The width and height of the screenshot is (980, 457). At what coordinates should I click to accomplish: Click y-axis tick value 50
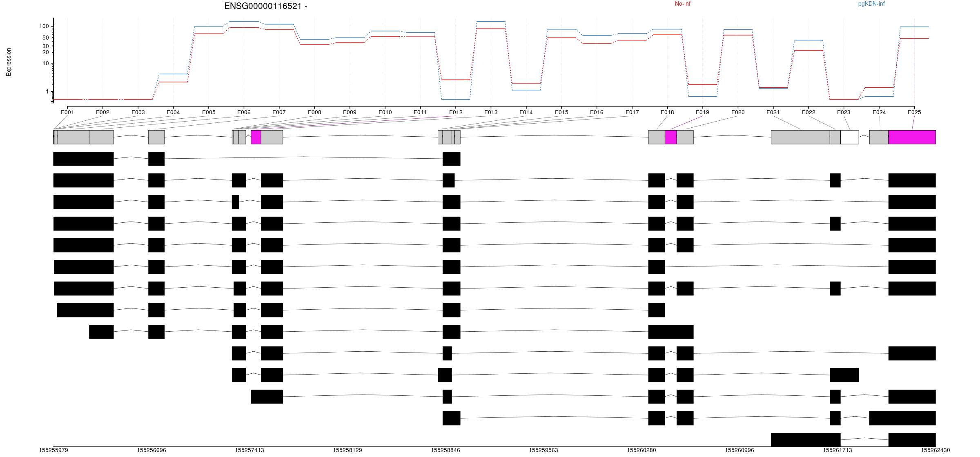(x=46, y=38)
